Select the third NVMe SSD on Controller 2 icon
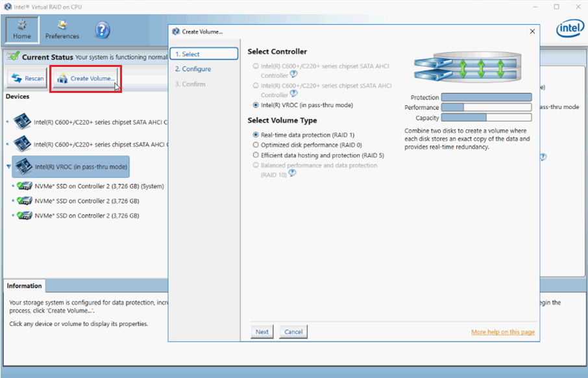Image resolution: width=588 pixels, height=378 pixels. pos(25,216)
